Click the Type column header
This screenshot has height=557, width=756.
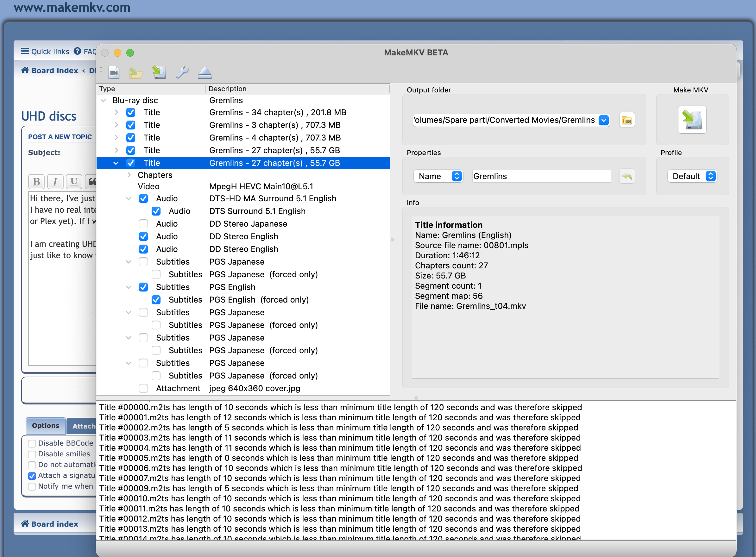pyautogui.click(x=151, y=89)
